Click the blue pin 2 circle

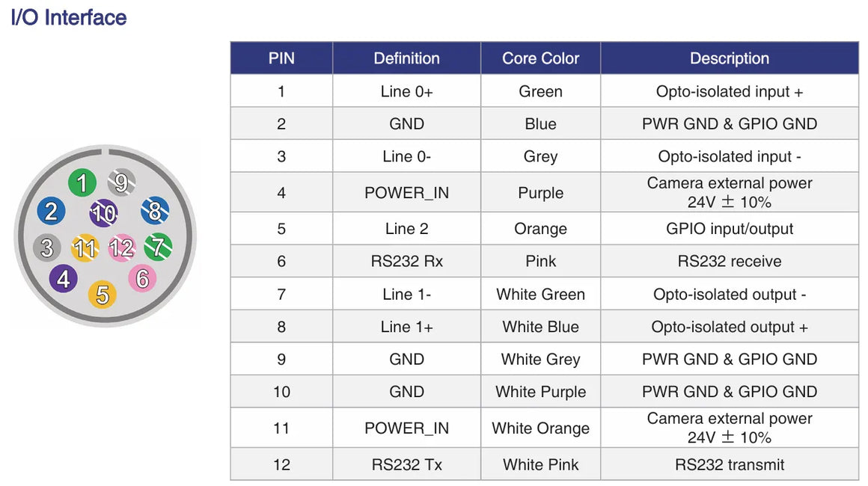click(51, 212)
